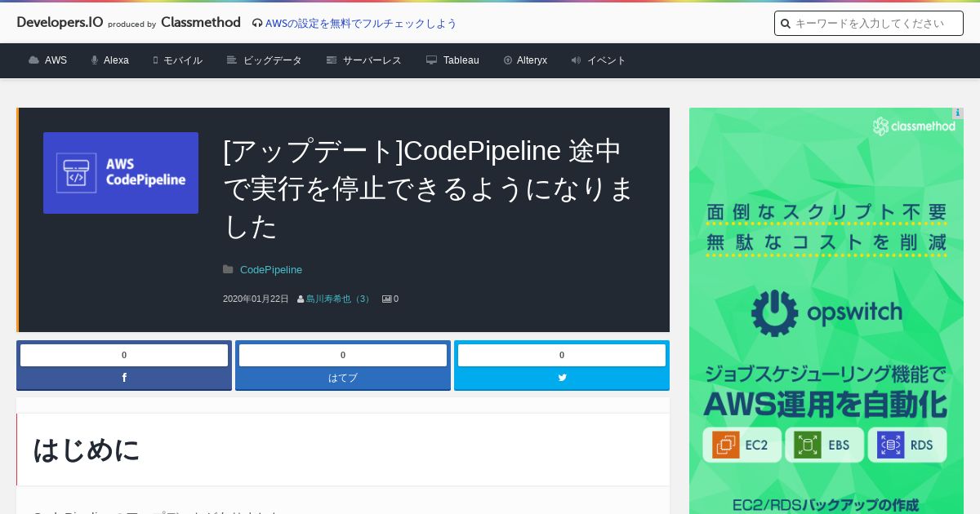
Task: Share the article on Twitter
Action: tap(562, 378)
